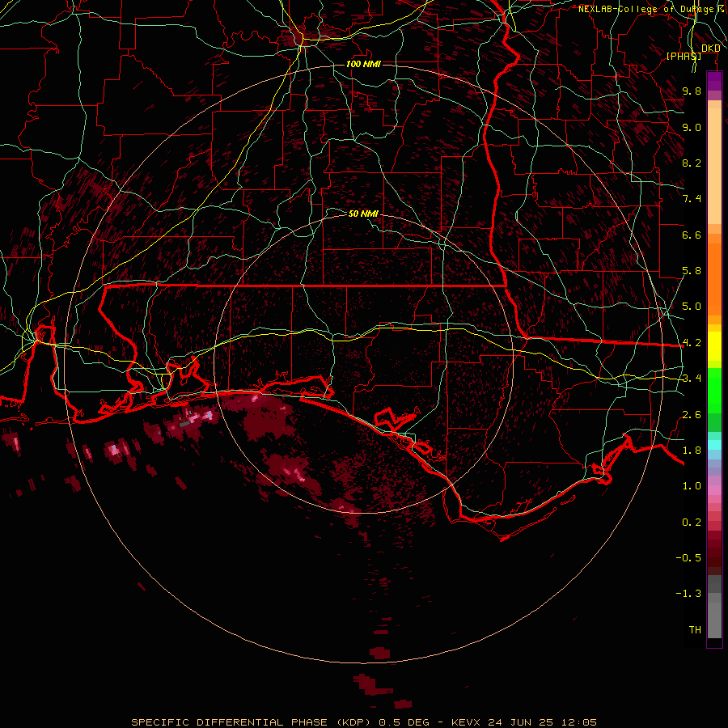
Task: Click the [PHAS] units label
Action: point(684,56)
